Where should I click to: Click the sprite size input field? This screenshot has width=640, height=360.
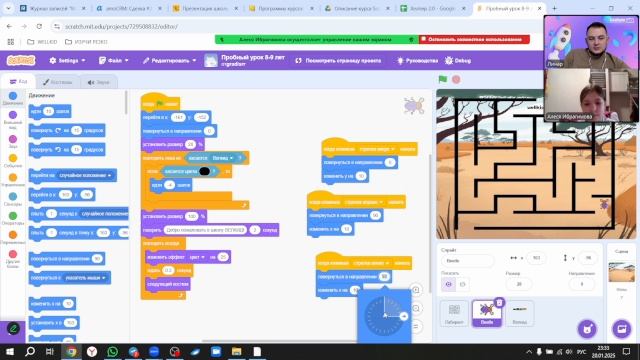pyautogui.click(x=519, y=284)
